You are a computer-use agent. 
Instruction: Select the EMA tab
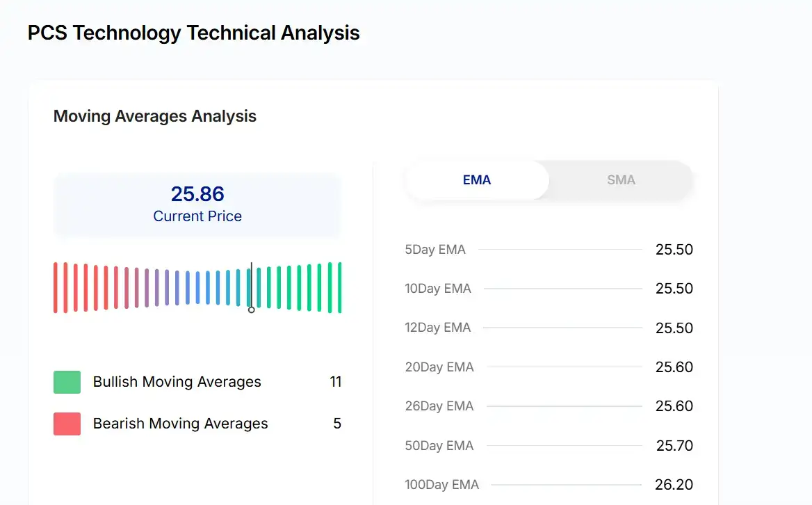click(477, 180)
